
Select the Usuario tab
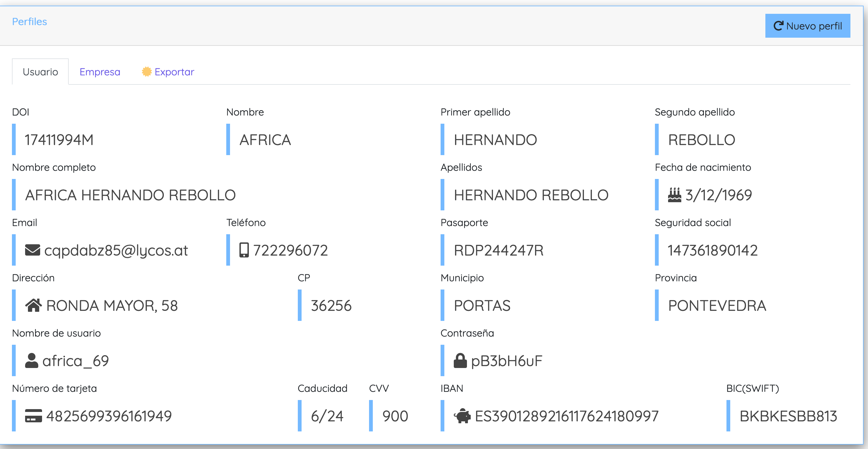40,72
